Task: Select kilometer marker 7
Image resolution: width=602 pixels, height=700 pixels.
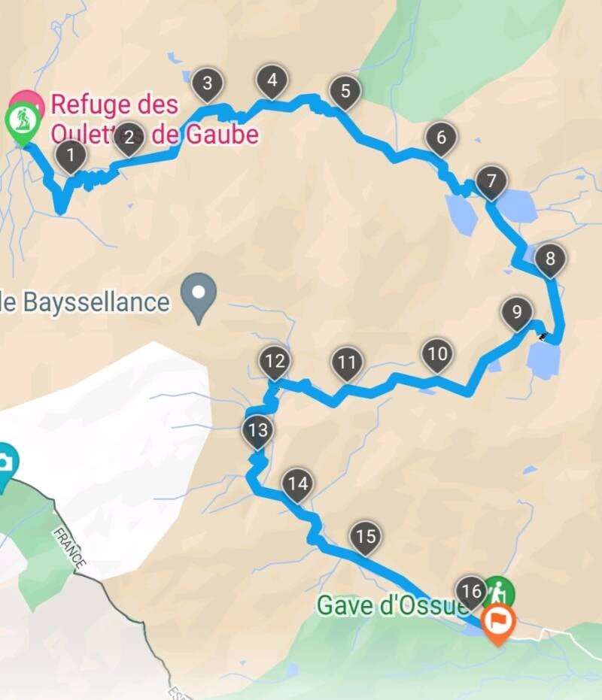Action: click(491, 183)
